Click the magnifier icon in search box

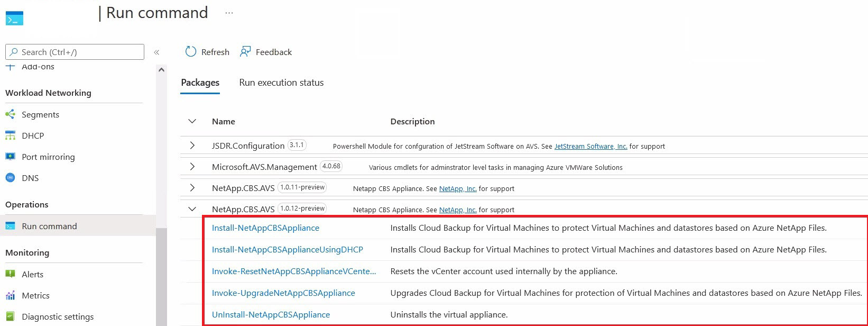click(x=13, y=52)
